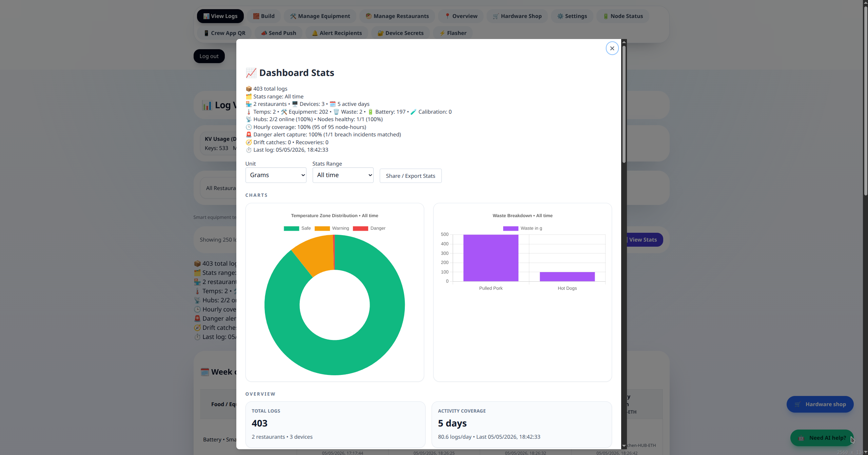The height and width of the screenshot is (455, 868).
Task: Switch to the View Logs tab
Action: click(x=220, y=16)
